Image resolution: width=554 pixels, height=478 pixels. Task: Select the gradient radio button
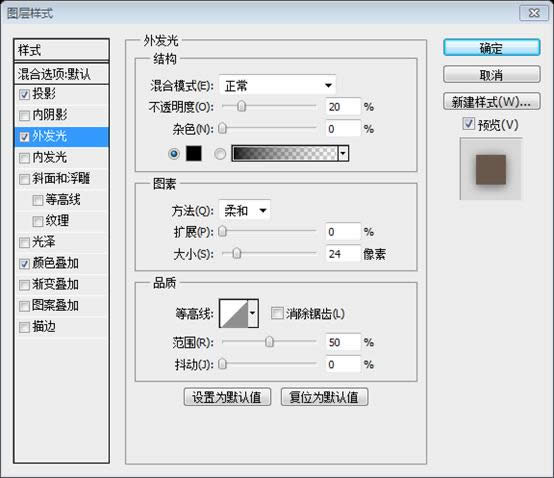tap(220, 154)
